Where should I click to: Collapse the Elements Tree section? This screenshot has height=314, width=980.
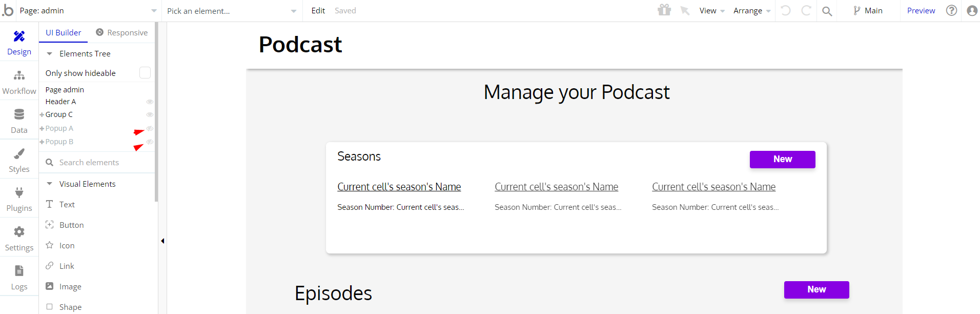tap(50, 53)
